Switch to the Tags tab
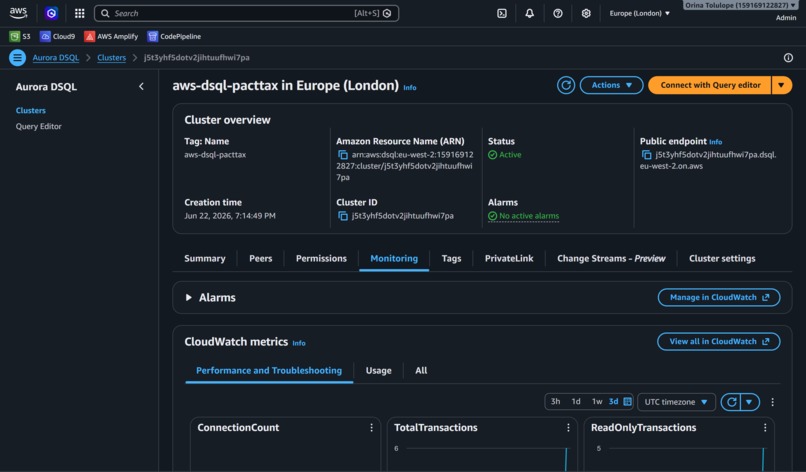The width and height of the screenshot is (806, 472). [x=451, y=259]
